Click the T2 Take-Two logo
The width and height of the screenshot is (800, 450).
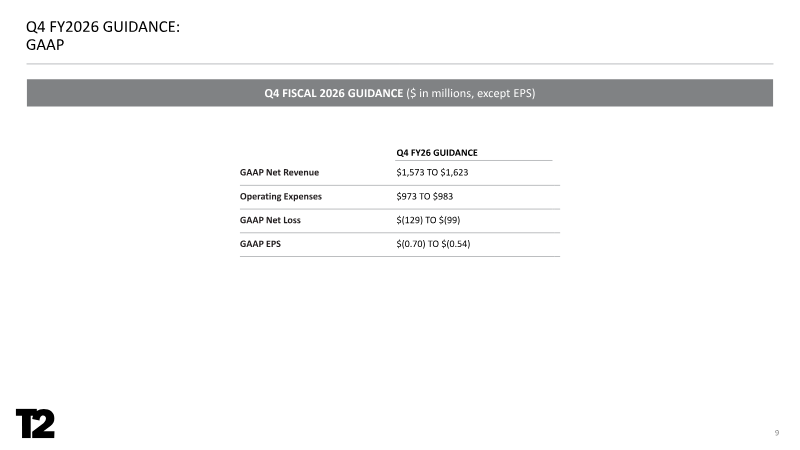tap(35, 423)
